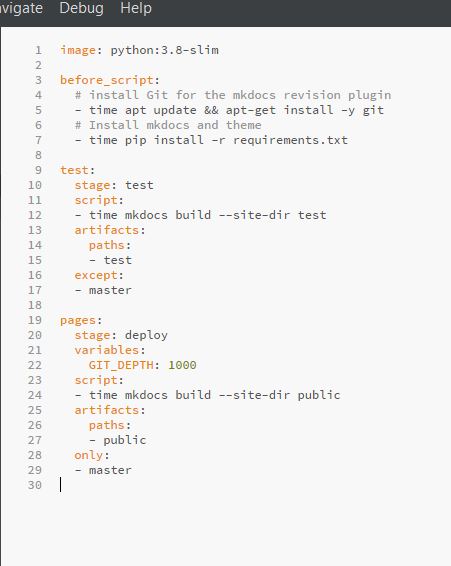Open the Help menu

point(136,8)
